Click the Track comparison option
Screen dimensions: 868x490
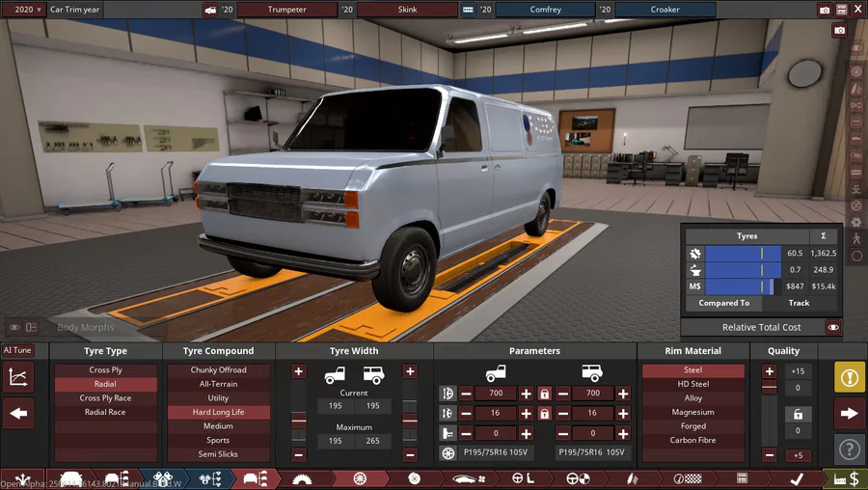click(799, 303)
